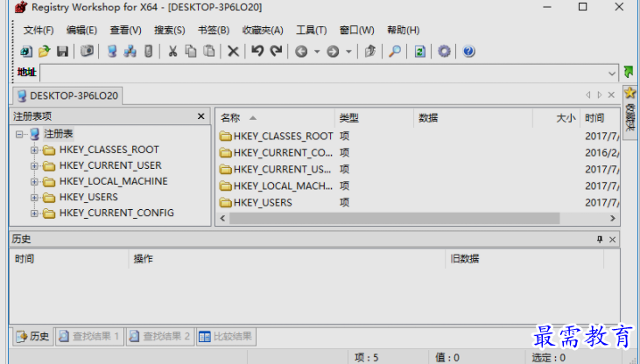Close the 历史 panel

(x=612, y=240)
